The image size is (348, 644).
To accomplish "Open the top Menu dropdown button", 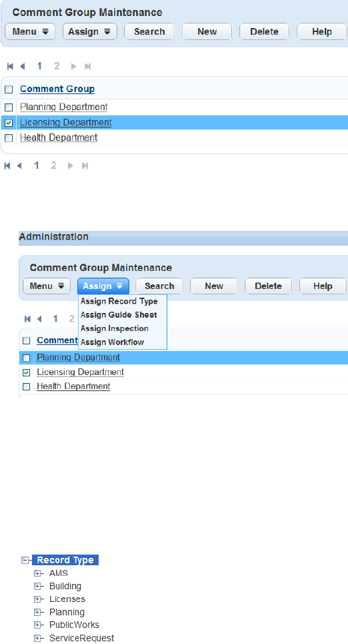I will click(30, 31).
